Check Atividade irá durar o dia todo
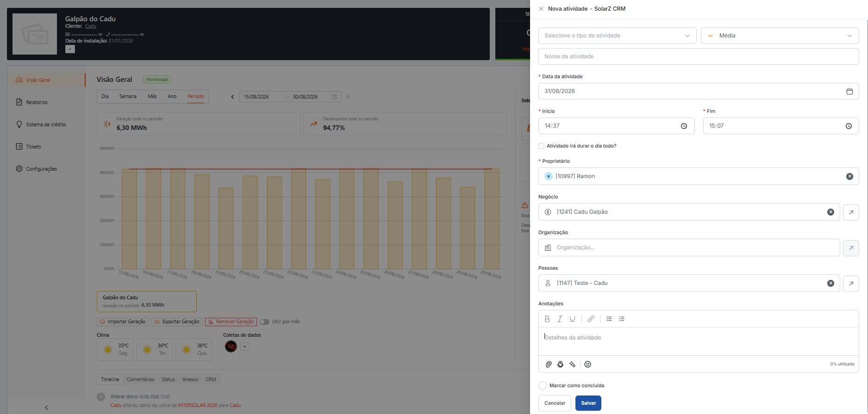This screenshot has height=414, width=868. [x=541, y=146]
